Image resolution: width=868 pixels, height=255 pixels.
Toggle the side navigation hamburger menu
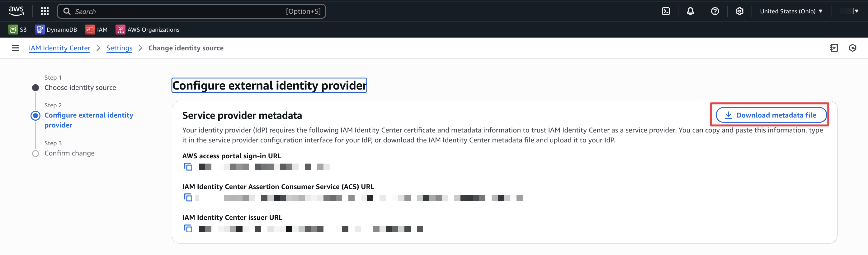click(16, 48)
